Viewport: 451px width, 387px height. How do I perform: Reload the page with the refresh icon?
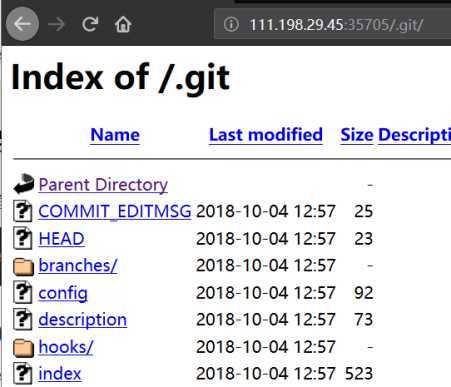[90, 24]
